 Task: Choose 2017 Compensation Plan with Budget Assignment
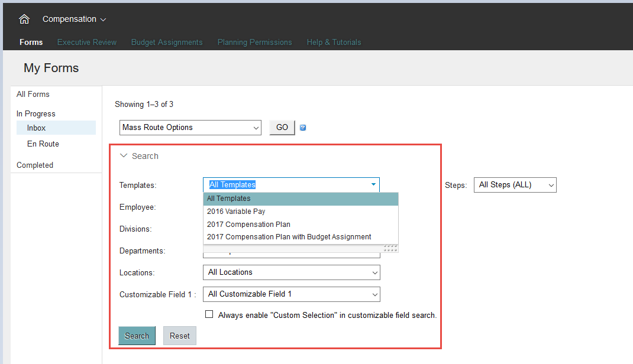301,237
